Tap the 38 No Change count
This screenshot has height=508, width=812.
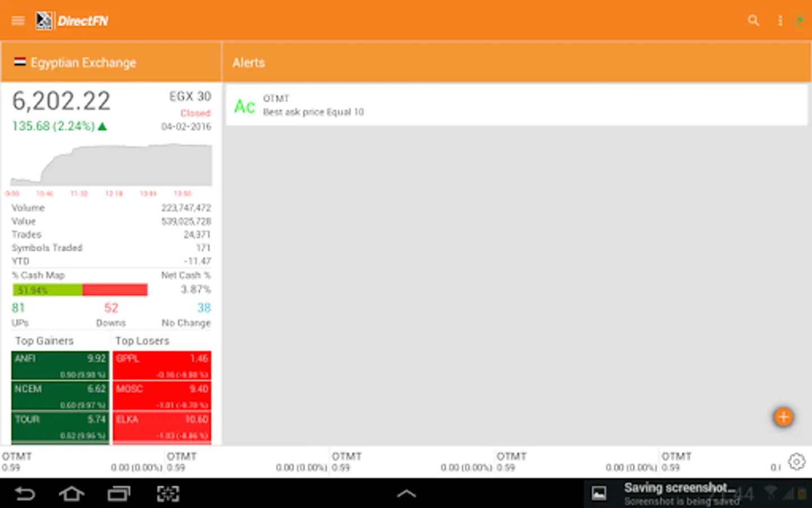tap(204, 308)
